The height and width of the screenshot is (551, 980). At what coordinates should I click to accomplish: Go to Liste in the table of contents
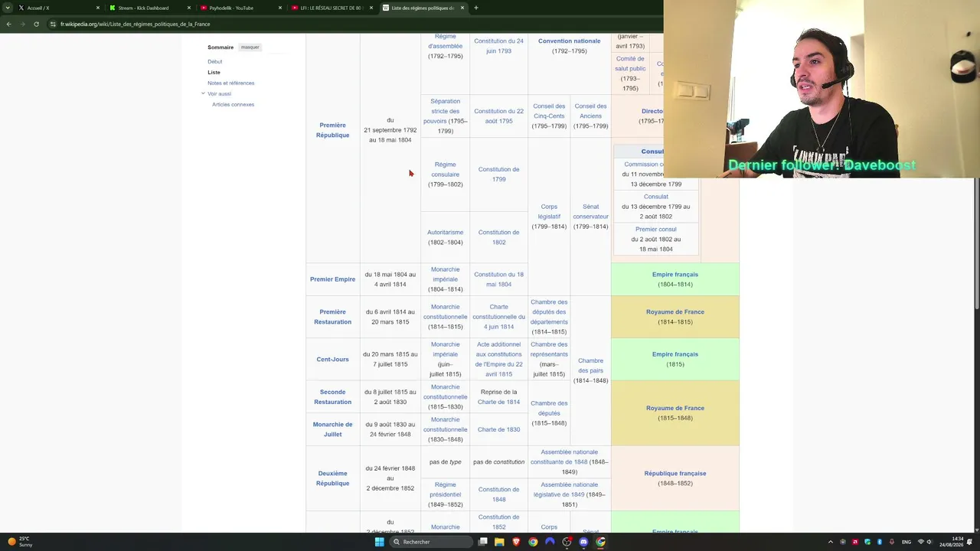click(x=214, y=72)
